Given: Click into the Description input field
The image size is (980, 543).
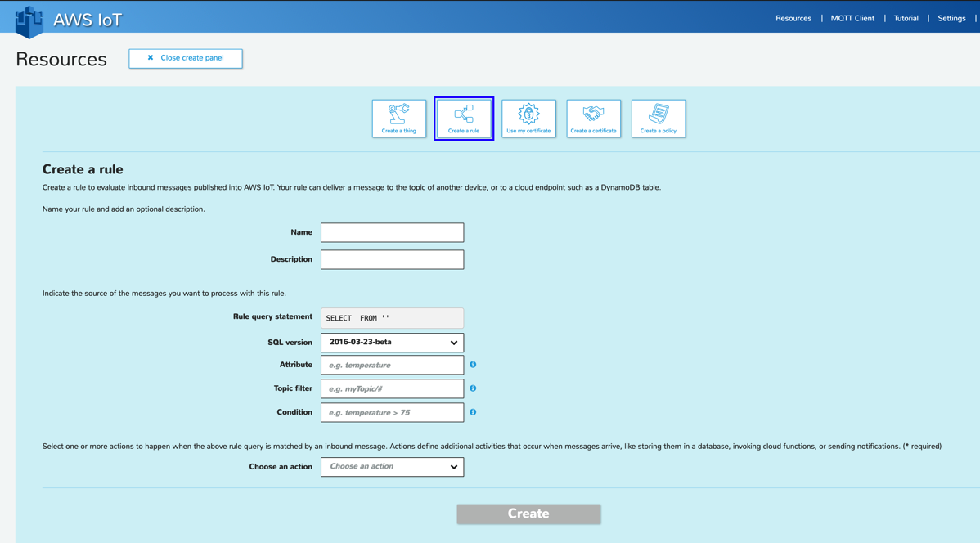Looking at the screenshot, I should pyautogui.click(x=393, y=259).
